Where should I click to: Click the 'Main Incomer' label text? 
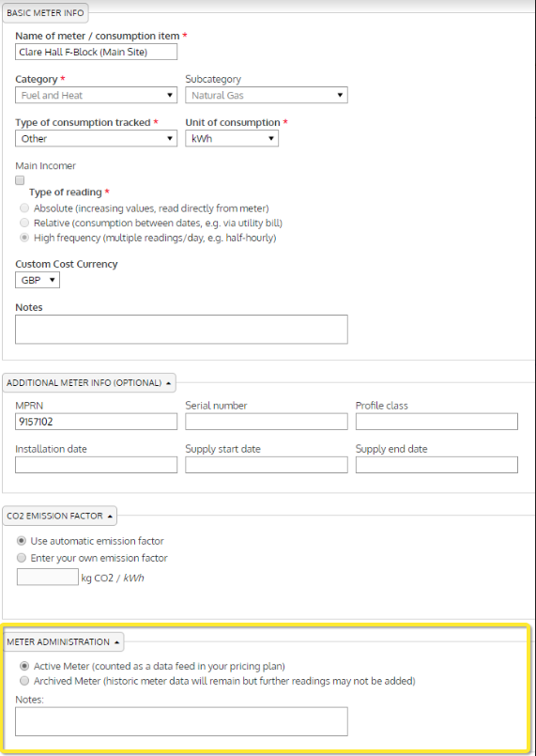[x=46, y=166]
